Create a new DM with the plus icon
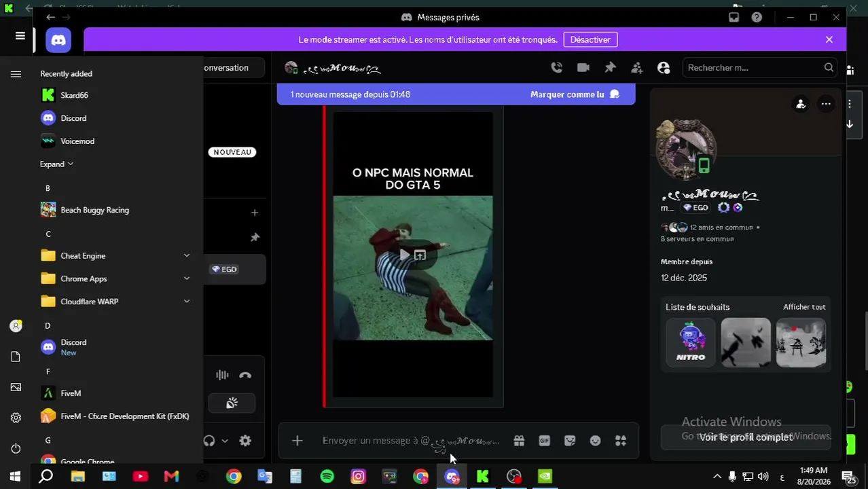The height and width of the screenshot is (489, 868). click(255, 213)
